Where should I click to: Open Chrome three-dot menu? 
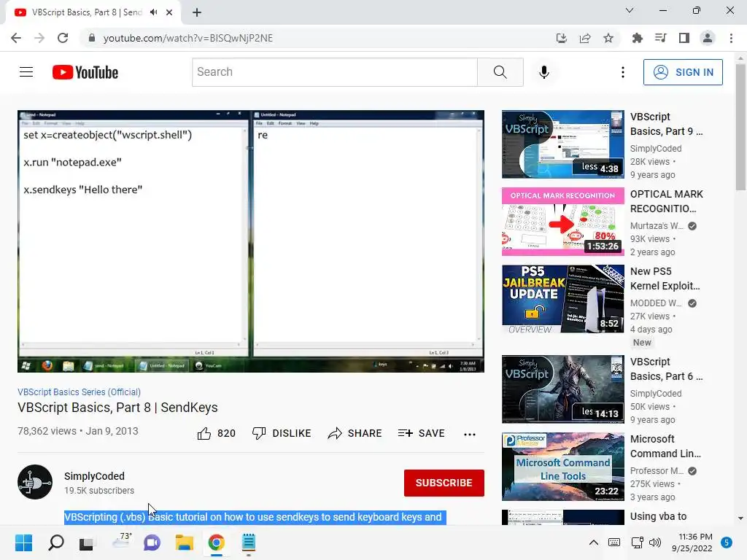[731, 38]
